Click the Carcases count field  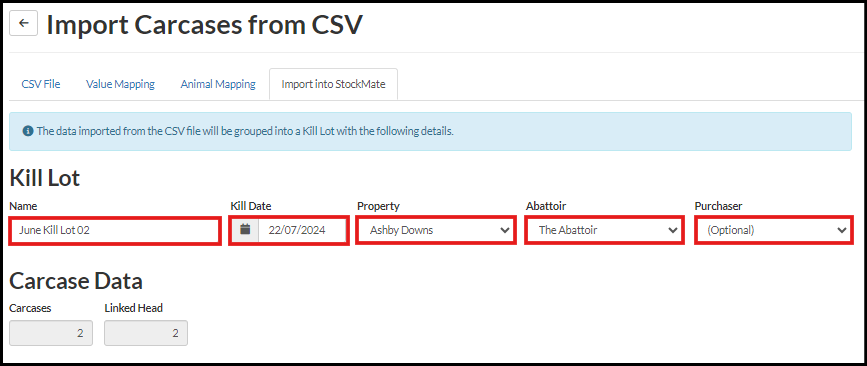(51, 333)
